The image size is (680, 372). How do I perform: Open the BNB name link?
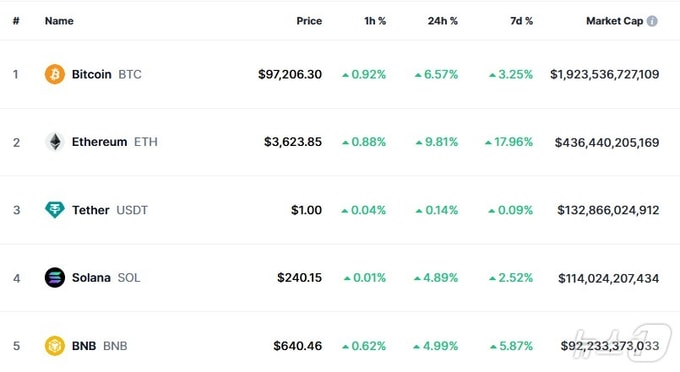tap(84, 346)
